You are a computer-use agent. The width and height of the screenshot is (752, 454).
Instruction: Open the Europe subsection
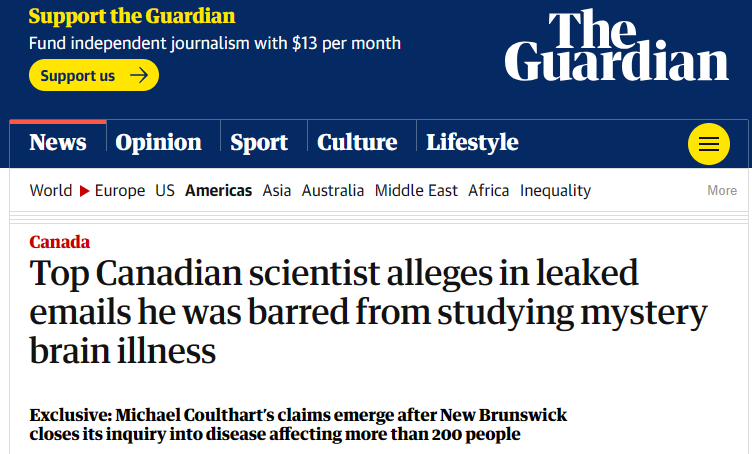(x=120, y=190)
